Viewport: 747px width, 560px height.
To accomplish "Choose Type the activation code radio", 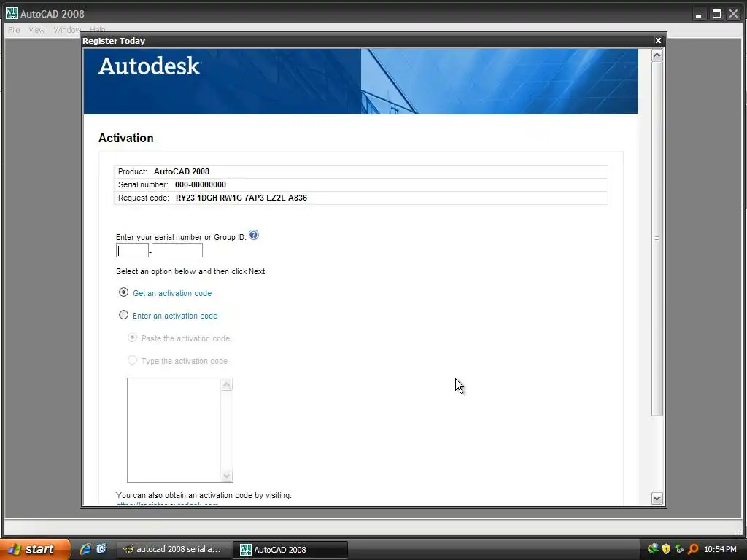I will (x=133, y=360).
